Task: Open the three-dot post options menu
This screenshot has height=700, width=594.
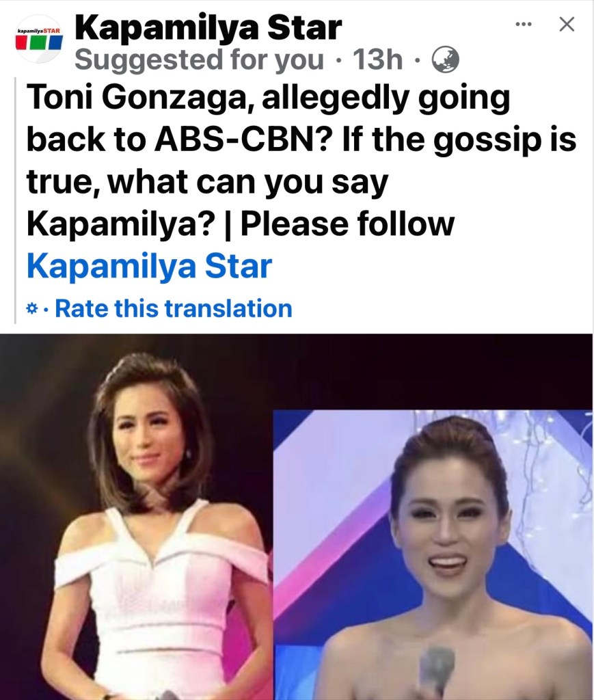Action: 524,24
